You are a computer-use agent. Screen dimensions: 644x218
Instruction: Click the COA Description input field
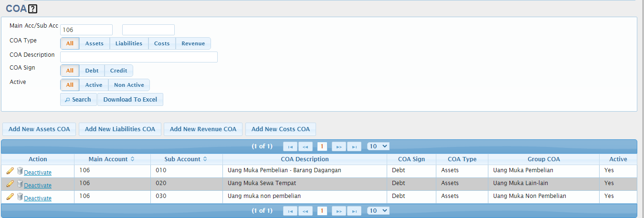pos(139,57)
